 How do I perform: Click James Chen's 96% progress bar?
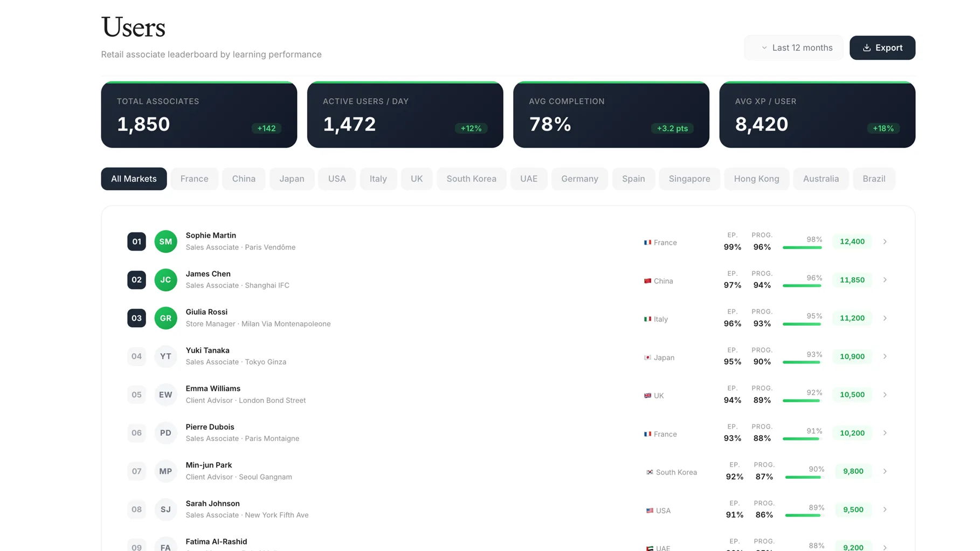point(802,286)
